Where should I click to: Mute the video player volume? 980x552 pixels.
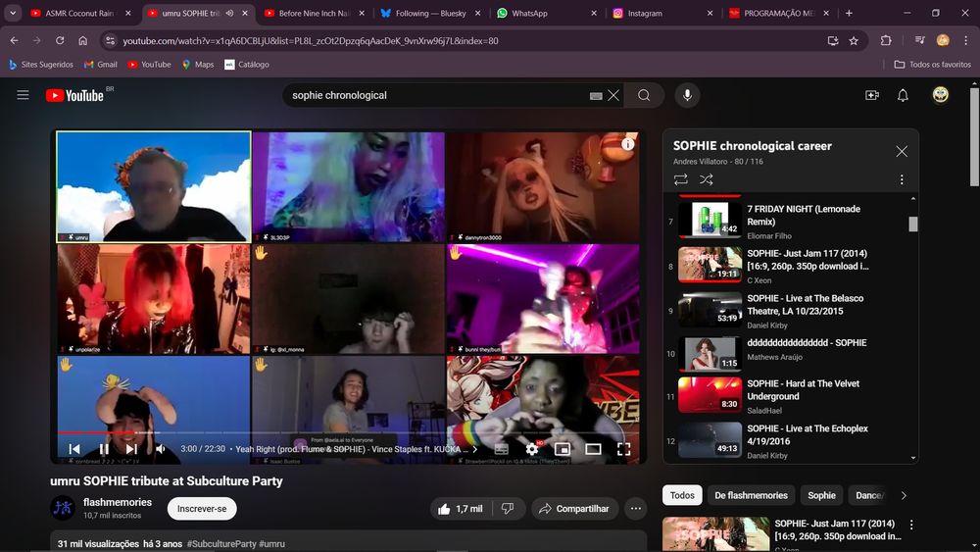coord(161,449)
